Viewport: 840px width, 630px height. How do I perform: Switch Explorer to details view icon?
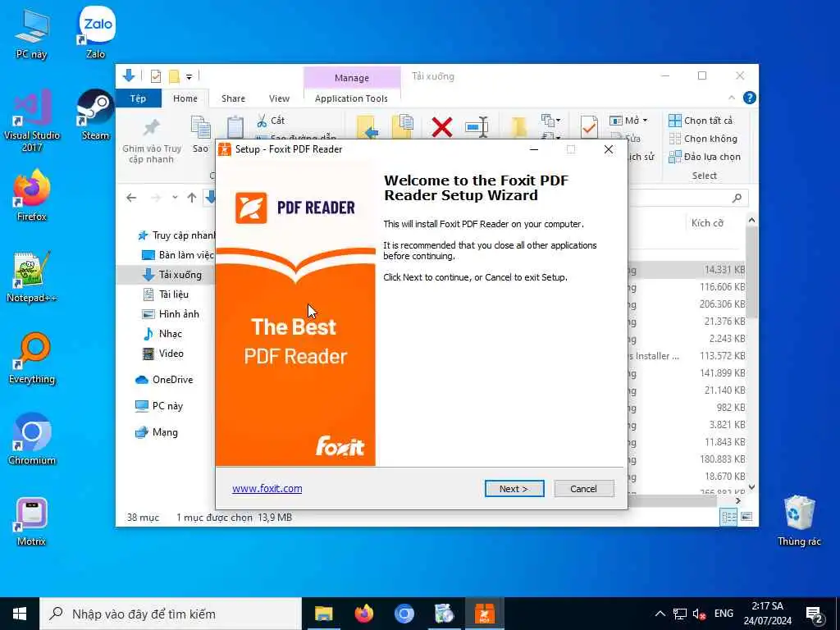tap(728, 517)
